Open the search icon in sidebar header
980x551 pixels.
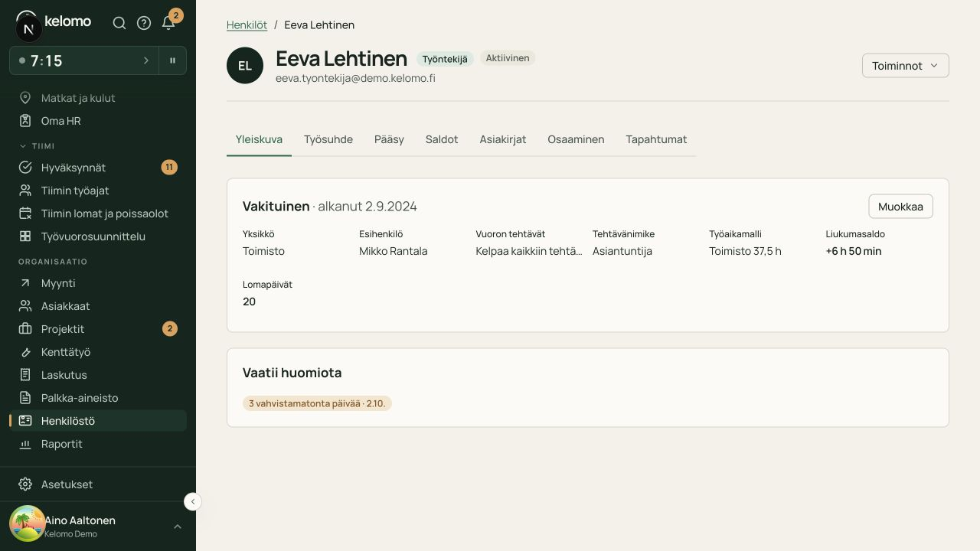click(x=119, y=23)
